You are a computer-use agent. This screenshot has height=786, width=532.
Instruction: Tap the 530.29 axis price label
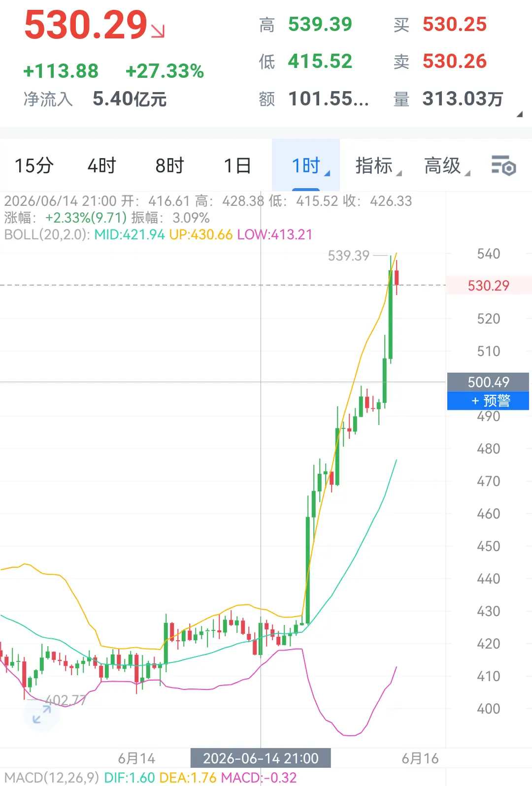tap(488, 286)
